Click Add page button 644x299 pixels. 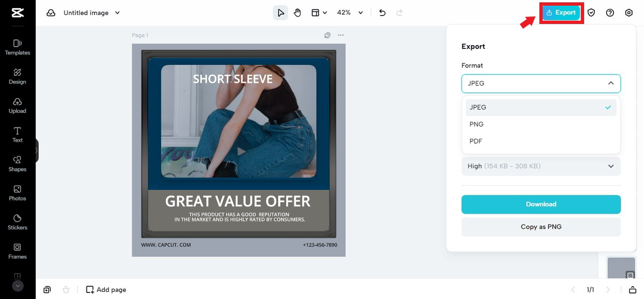pyautogui.click(x=106, y=290)
